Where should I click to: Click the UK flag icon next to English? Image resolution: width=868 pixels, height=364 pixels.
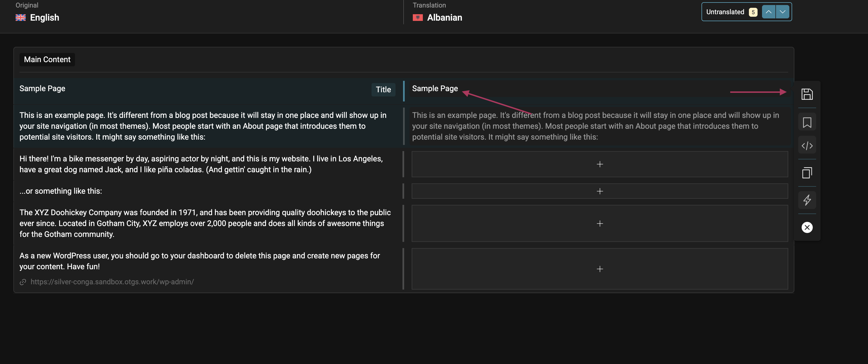21,18
